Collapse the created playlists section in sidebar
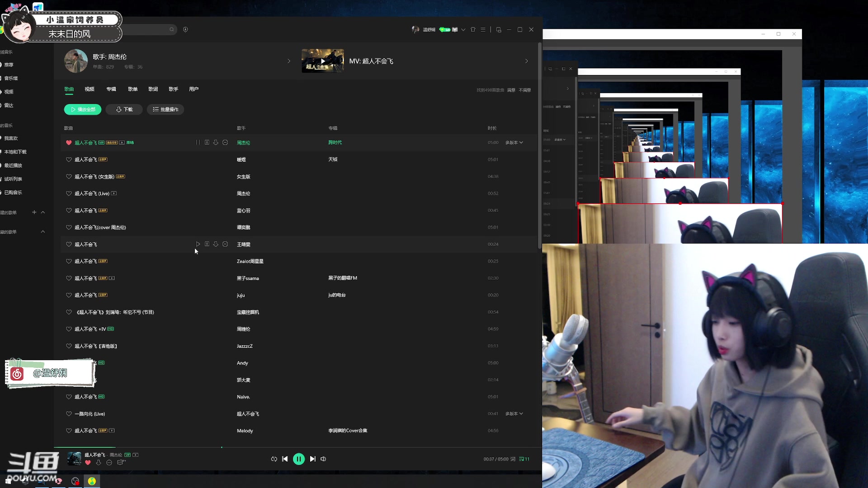 click(43, 212)
